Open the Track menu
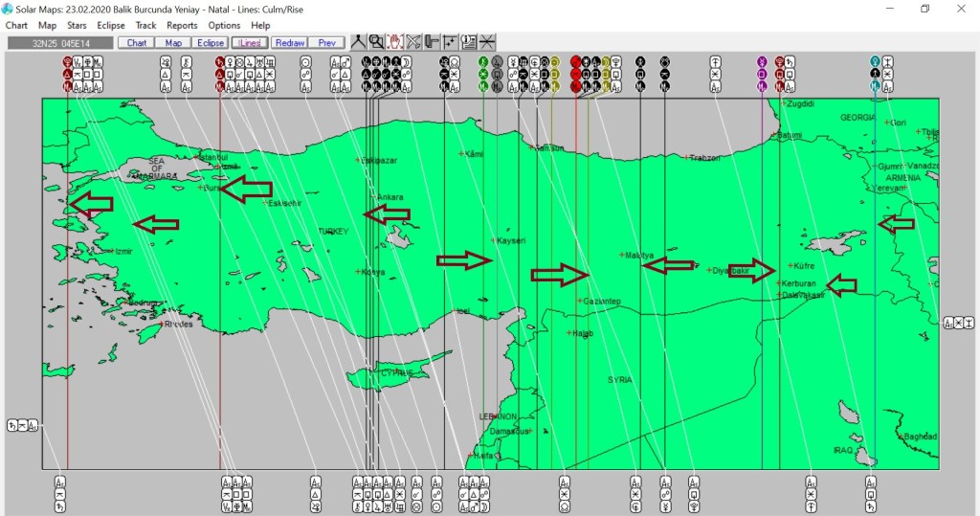Screen dimensions: 980x516 pos(145,25)
